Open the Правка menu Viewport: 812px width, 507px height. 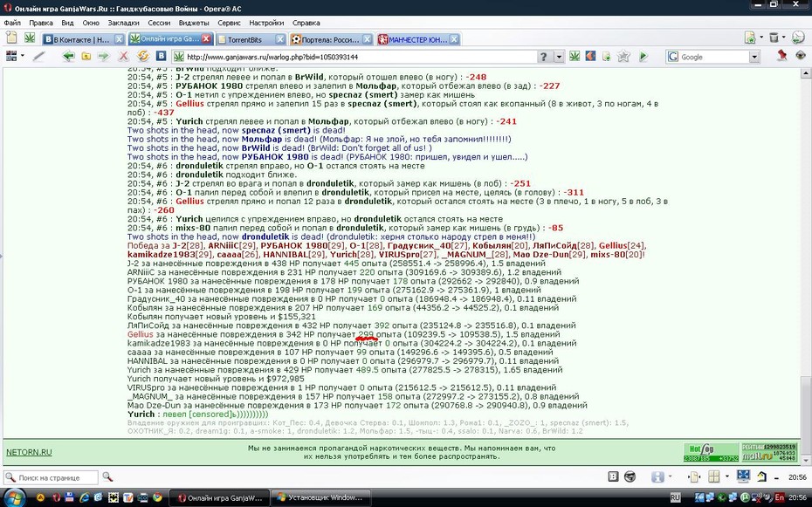point(41,23)
